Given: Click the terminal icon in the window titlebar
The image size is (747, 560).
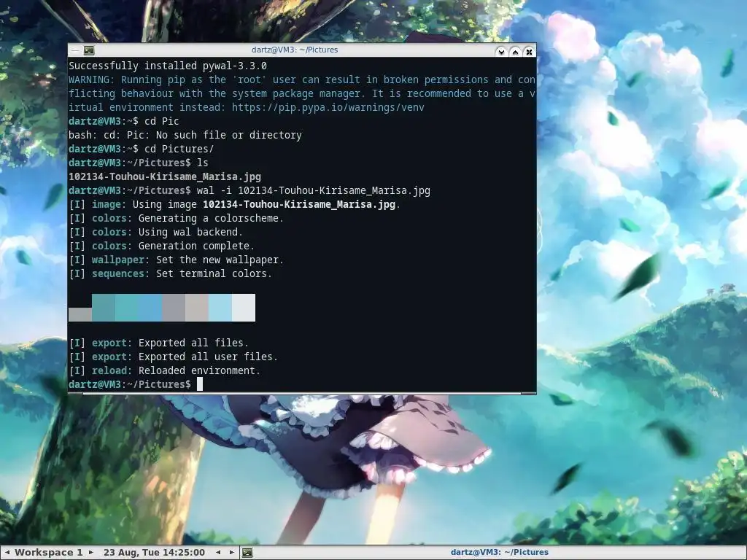Looking at the screenshot, I should pos(89,50).
